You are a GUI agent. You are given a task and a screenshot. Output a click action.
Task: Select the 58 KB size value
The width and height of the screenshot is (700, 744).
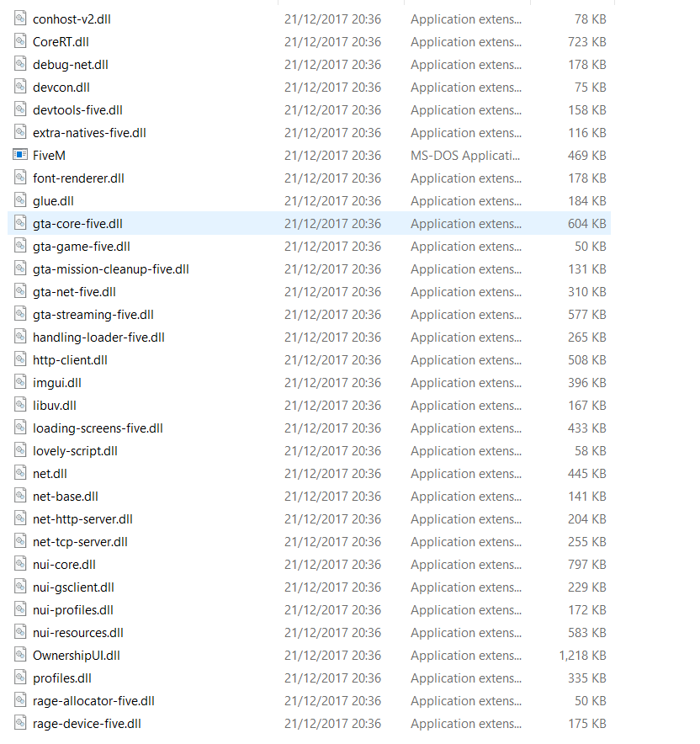click(x=591, y=451)
